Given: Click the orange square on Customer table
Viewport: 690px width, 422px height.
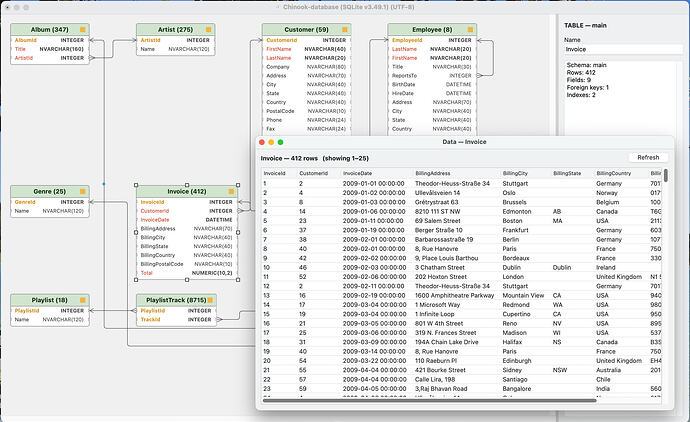Looking at the screenshot, I should (345, 29).
